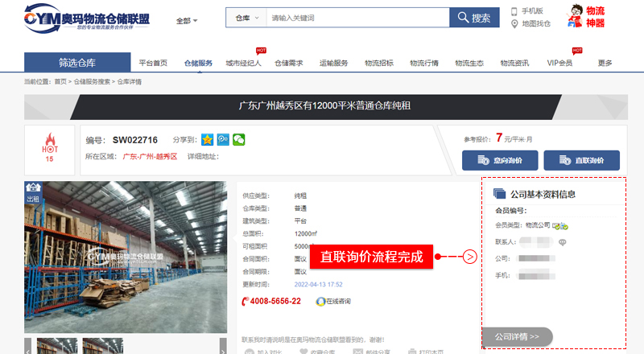
Task: Click chat bubble icon beside 联系人
Action: click(563, 241)
